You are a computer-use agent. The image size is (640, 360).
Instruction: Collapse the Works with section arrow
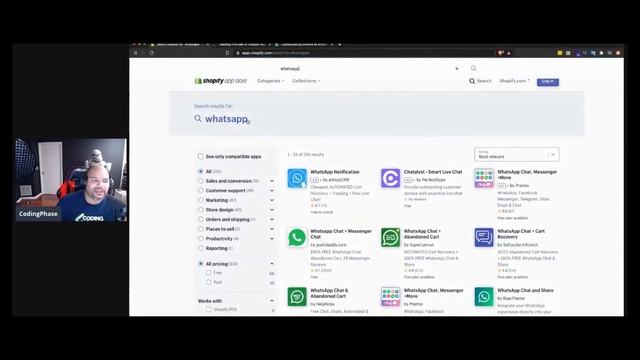272,301
